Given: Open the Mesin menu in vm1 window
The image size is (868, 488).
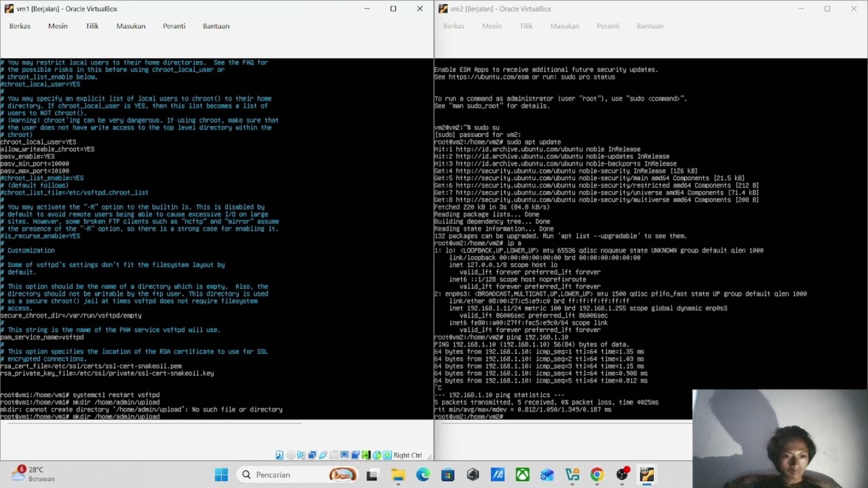Looking at the screenshot, I should coord(58,26).
